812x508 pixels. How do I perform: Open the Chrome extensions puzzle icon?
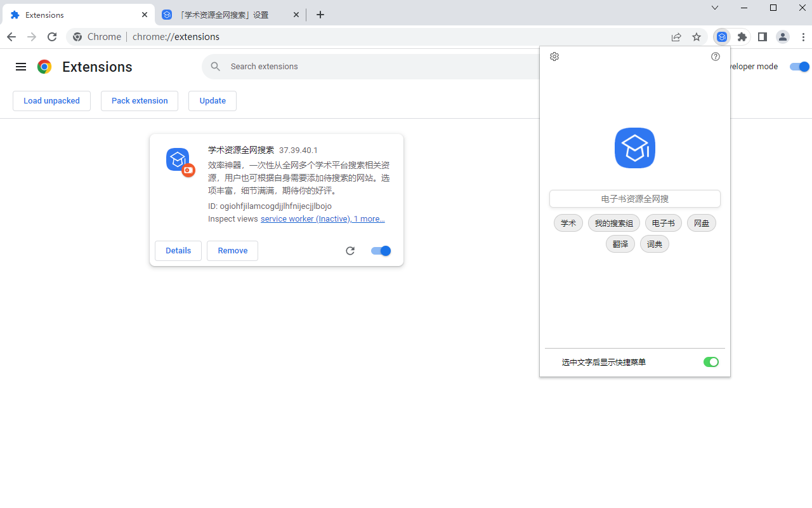[x=742, y=37]
